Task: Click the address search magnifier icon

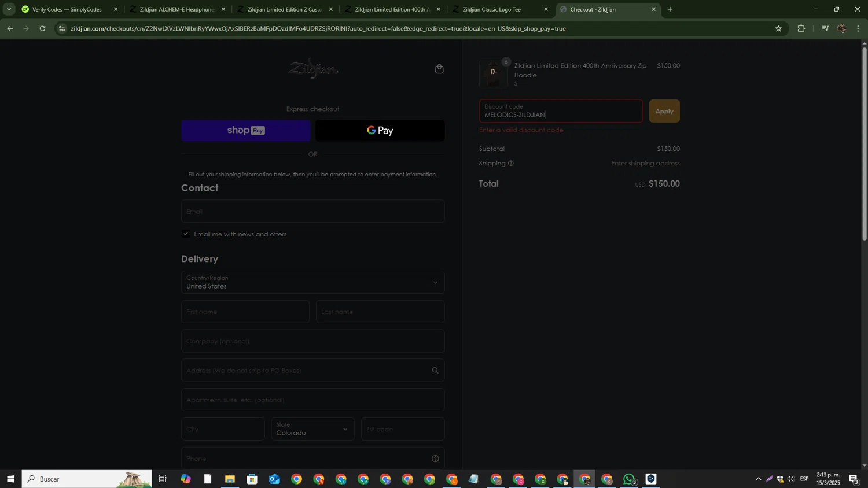Action: pyautogui.click(x=435, y=371)
